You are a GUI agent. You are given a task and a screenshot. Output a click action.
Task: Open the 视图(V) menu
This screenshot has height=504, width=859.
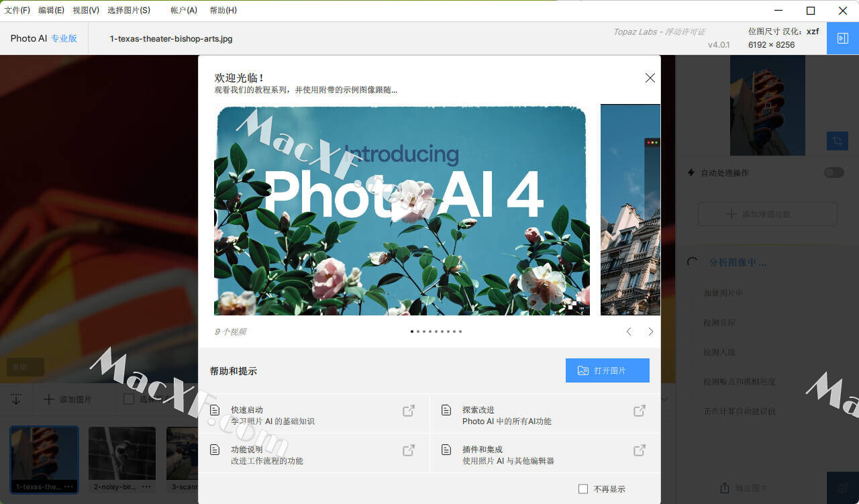[x=86, y=10]
